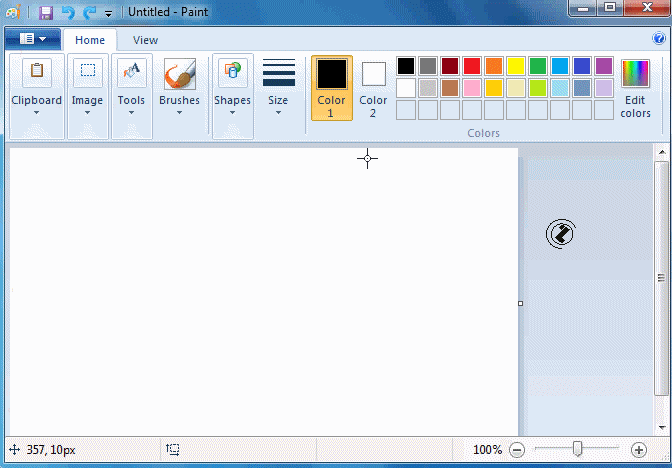Pick the red color swatch
Viewport: 672px width, 468px height.
[472, 66]
